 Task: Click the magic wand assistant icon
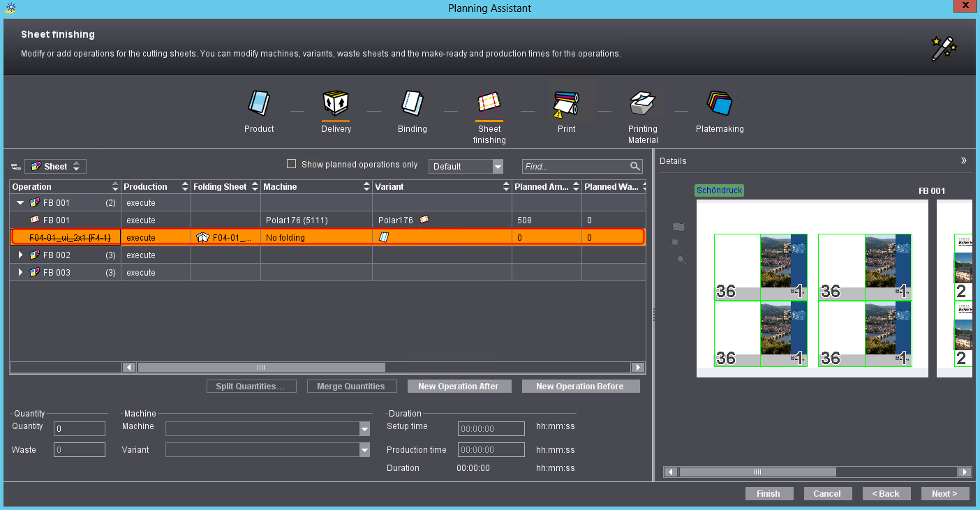point(944,49)
